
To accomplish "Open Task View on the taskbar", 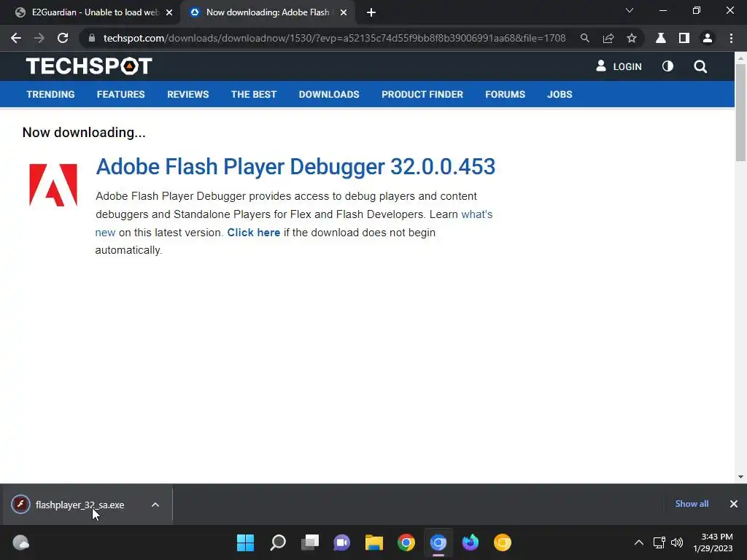I will 310,542.
